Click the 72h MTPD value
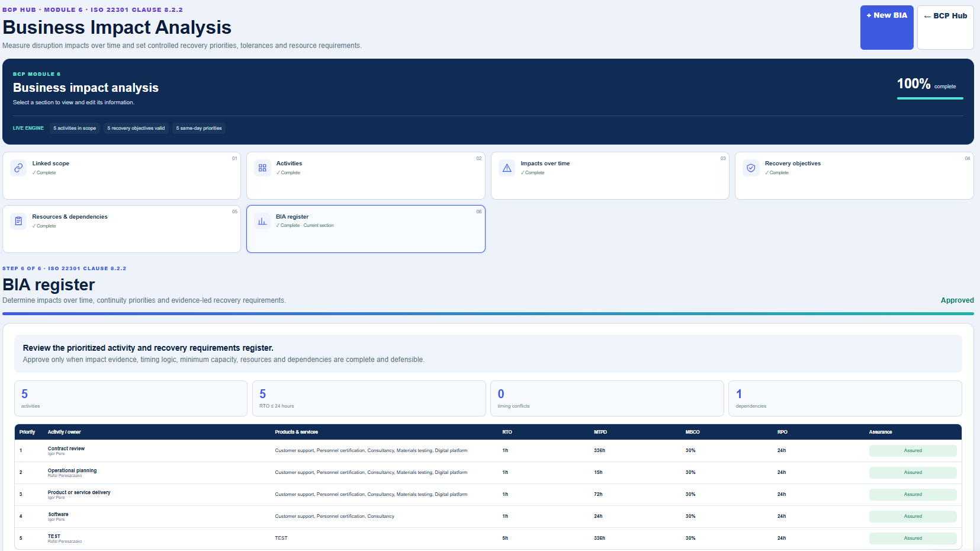The height and width of the screenshot is (551, 980). click(x=598, y=495)
